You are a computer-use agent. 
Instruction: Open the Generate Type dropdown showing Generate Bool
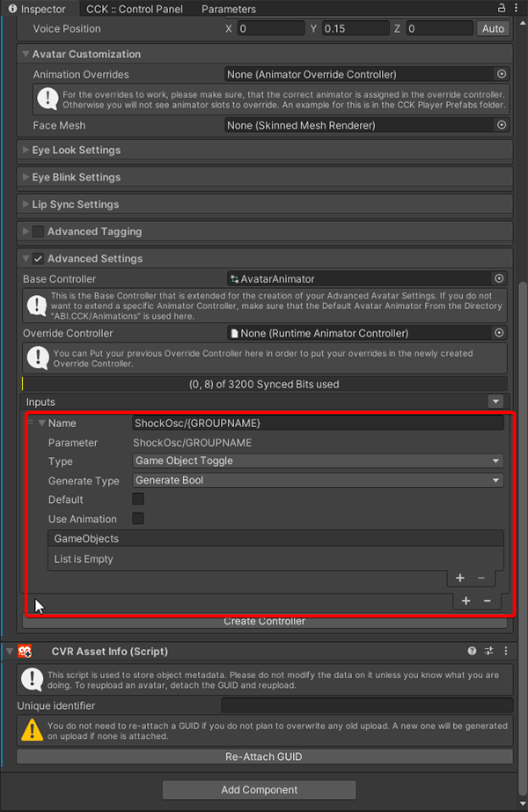(318, 480)
